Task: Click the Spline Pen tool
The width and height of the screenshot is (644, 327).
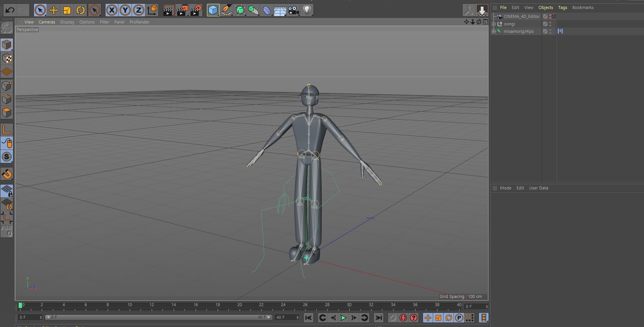Action: [x=226, y=10]
